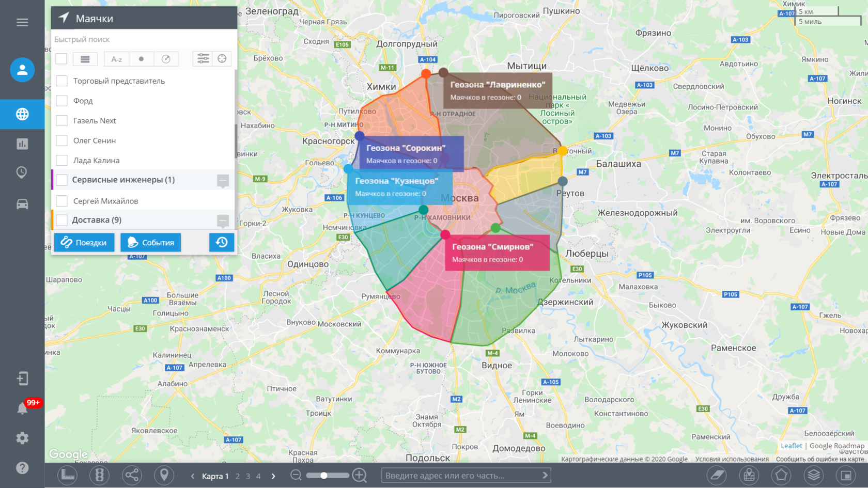Sort trackers alphabetically with A-z
This screenshot has width=868, height=488.
[x=117, y=59]
